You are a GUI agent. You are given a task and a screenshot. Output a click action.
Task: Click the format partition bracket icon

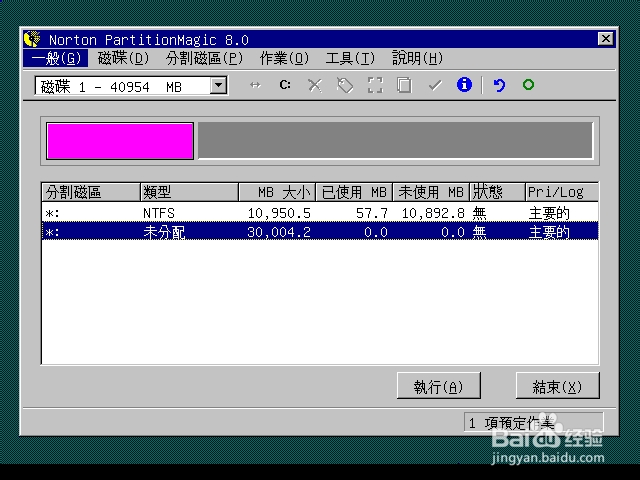[375, 85]
